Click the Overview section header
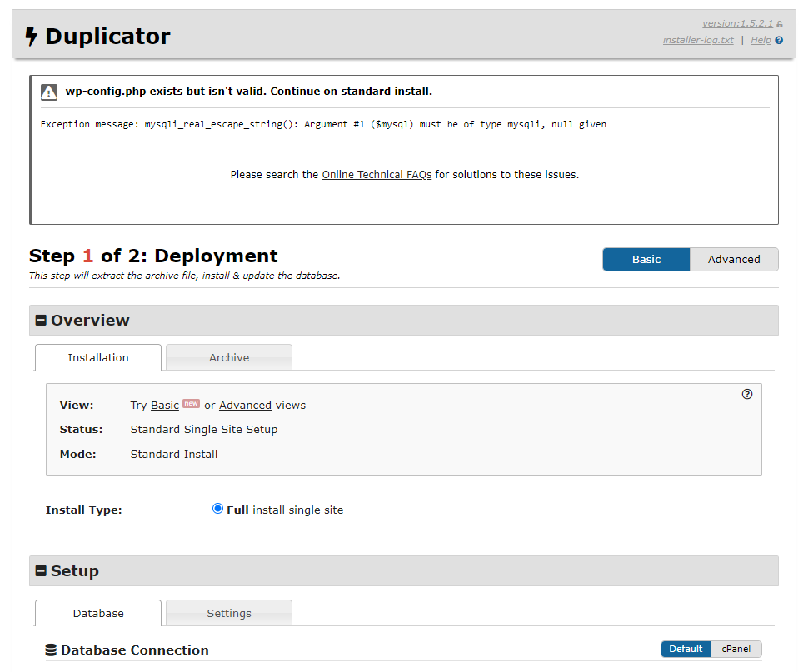 coord(403,321)
